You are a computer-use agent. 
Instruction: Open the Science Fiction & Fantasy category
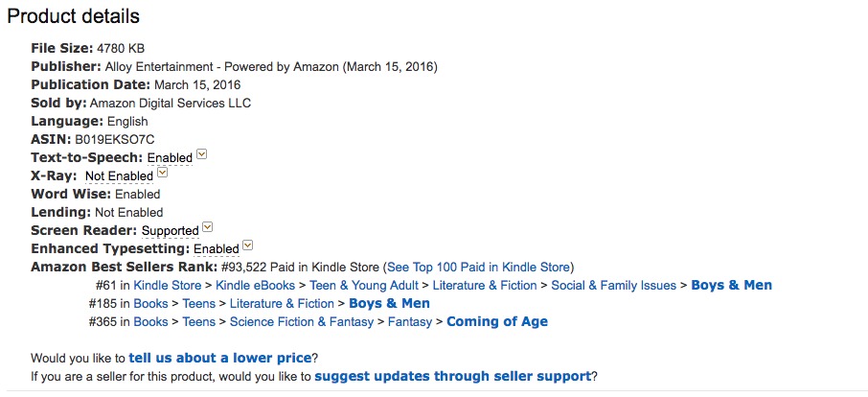[302, 321]
